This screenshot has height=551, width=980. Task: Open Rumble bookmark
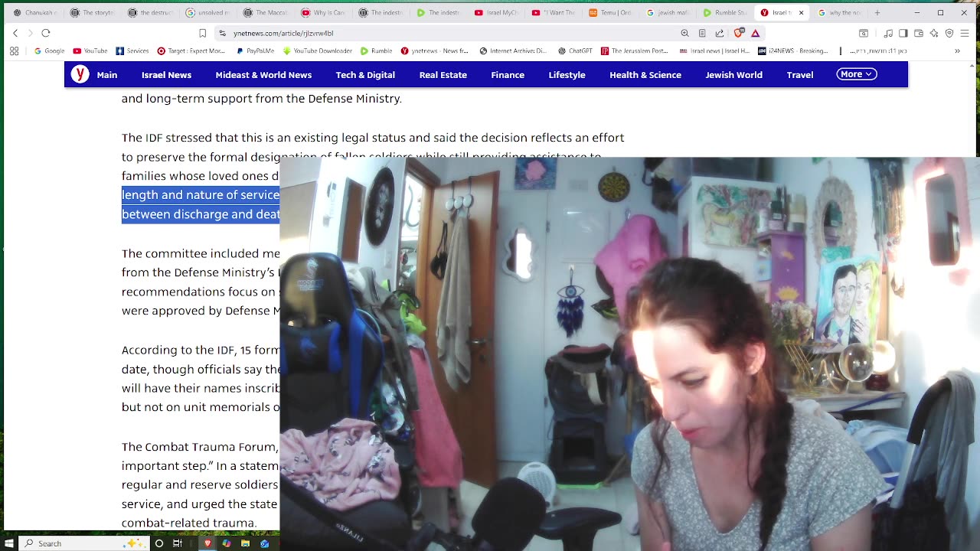(376, 51)
